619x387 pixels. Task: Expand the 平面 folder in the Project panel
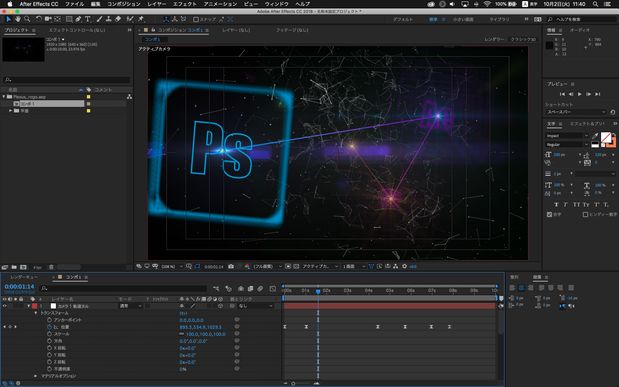(x=10, y=111)
